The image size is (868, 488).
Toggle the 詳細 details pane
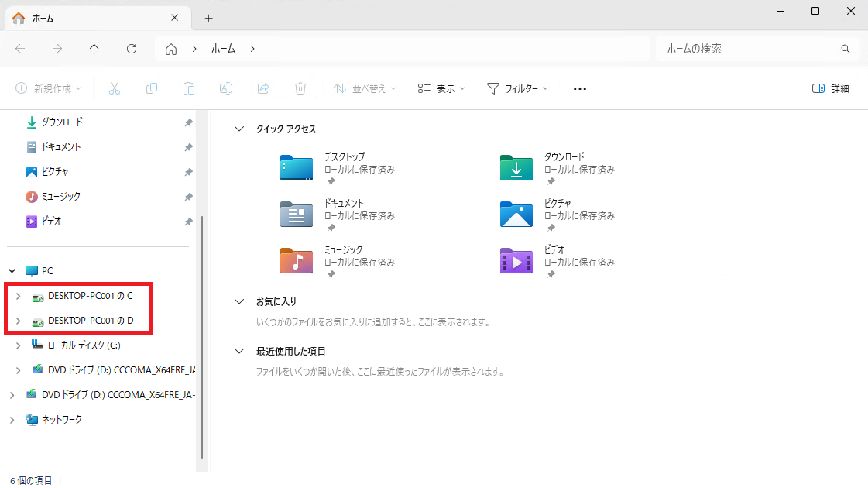coord(830,88)
